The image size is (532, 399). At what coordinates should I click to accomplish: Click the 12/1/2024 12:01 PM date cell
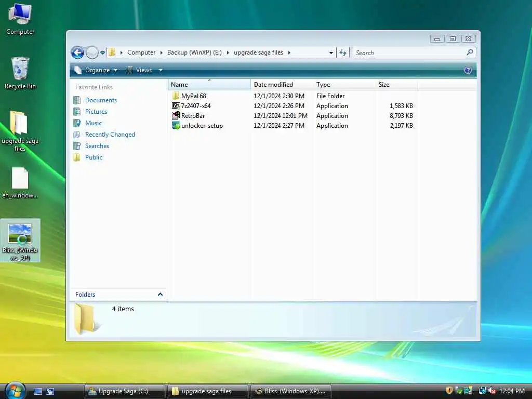(x=281, y=116)
